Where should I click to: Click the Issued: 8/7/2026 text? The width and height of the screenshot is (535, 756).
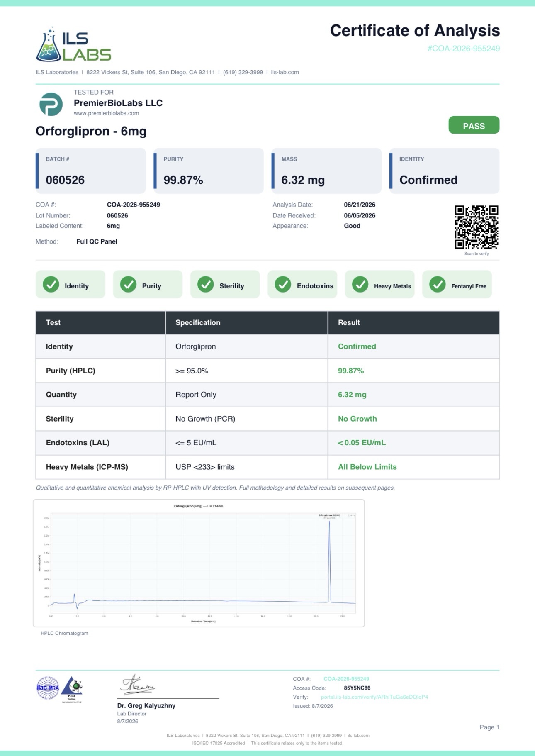pos(313,706)
